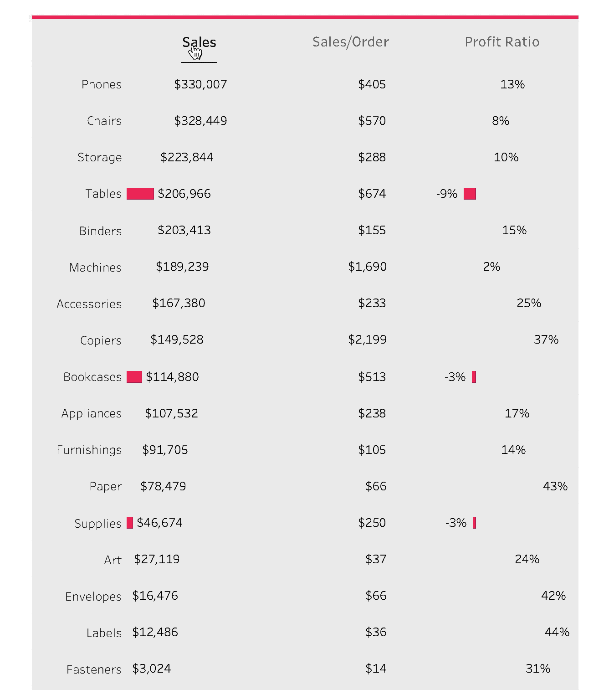Click the Machines category label
This screenshot has height=700, width=614.
pos(95,268)
